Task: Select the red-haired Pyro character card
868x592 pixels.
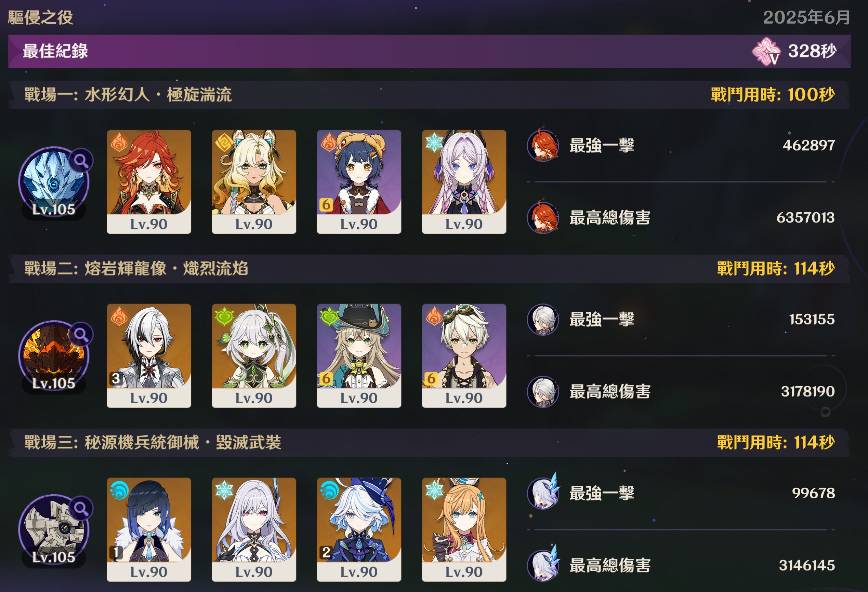Action: click(149, 182)
